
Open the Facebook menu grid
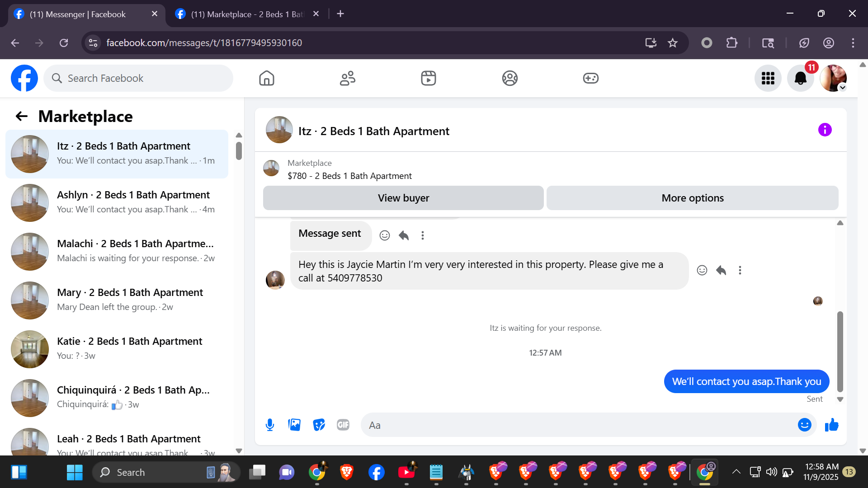768,78
